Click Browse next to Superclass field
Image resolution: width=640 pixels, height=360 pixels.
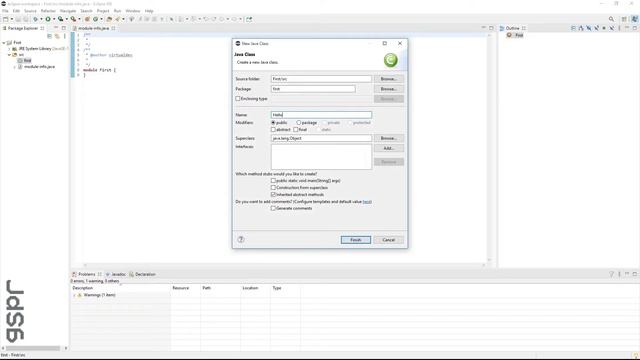click(389, 138)
